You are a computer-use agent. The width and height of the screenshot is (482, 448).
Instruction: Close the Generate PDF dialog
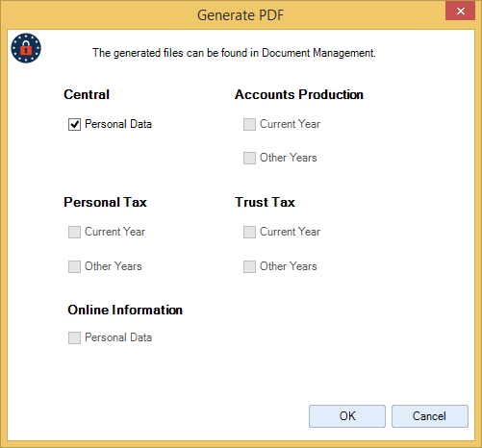pyautogui.click(x=460, y=12)
